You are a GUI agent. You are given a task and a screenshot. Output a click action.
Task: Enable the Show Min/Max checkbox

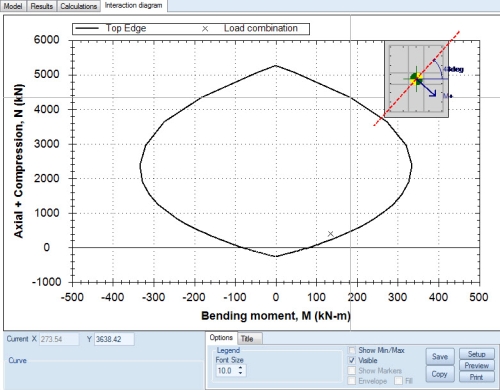[352, 350]
